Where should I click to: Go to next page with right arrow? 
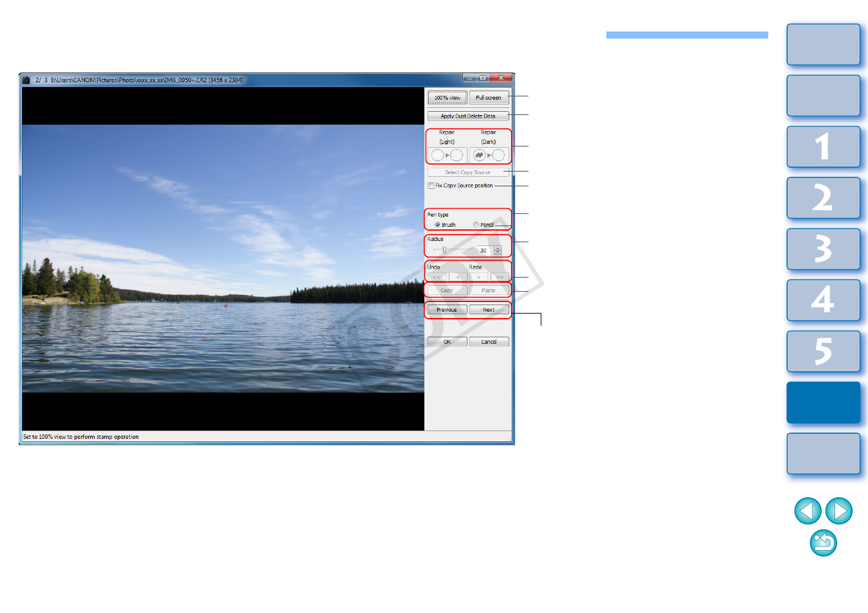839,511
